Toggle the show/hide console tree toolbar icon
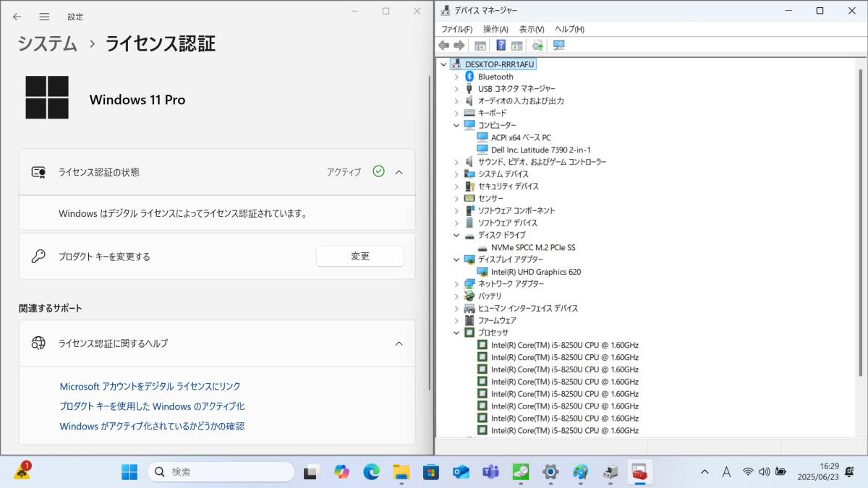This screenshot has height=488, width=868. [480, 46]
